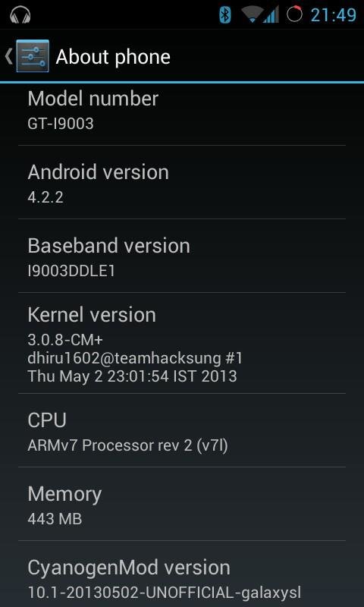
Task: Select the Model number entry
Action: coord(182,110)
